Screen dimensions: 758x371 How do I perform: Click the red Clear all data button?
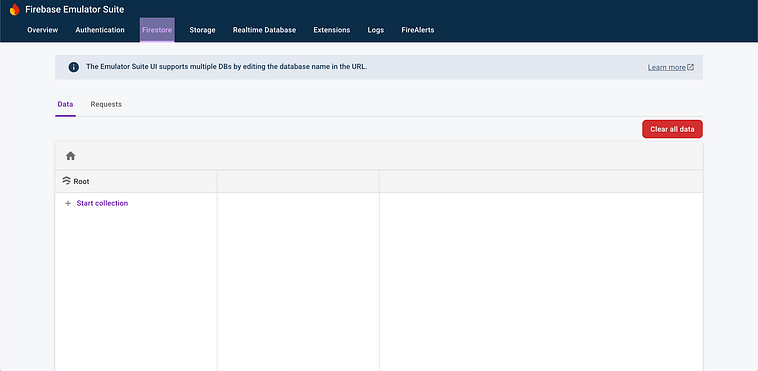(672, 129)
